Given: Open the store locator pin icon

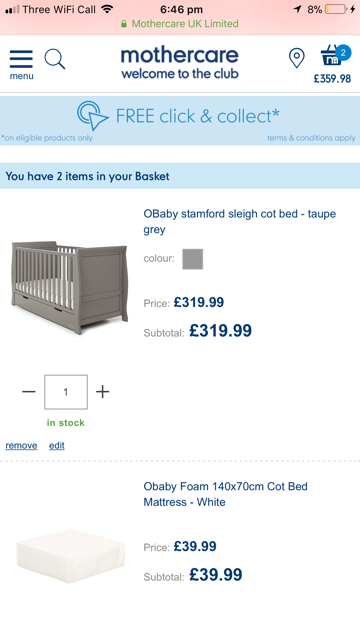Looking at the screenshot, I should point(296,58).
